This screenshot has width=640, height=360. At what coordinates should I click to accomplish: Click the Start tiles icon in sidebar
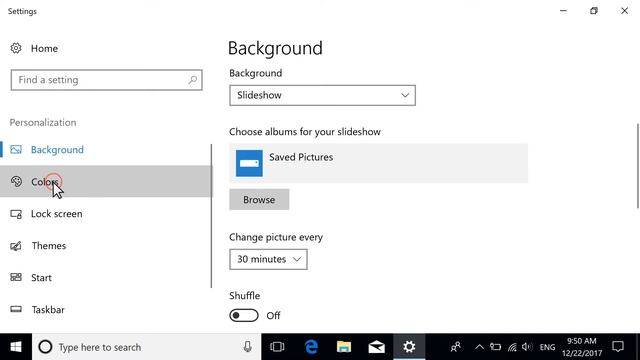tap(16, 278)
